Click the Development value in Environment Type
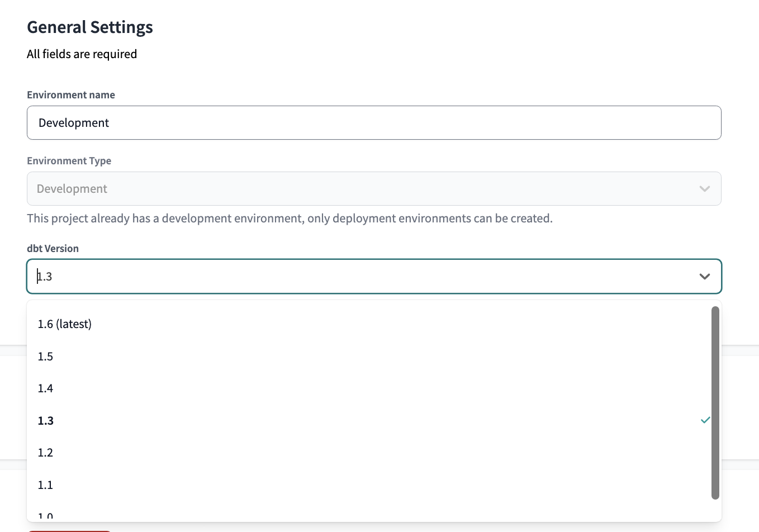Screen dimensions: 759x532 click(72, 188)
